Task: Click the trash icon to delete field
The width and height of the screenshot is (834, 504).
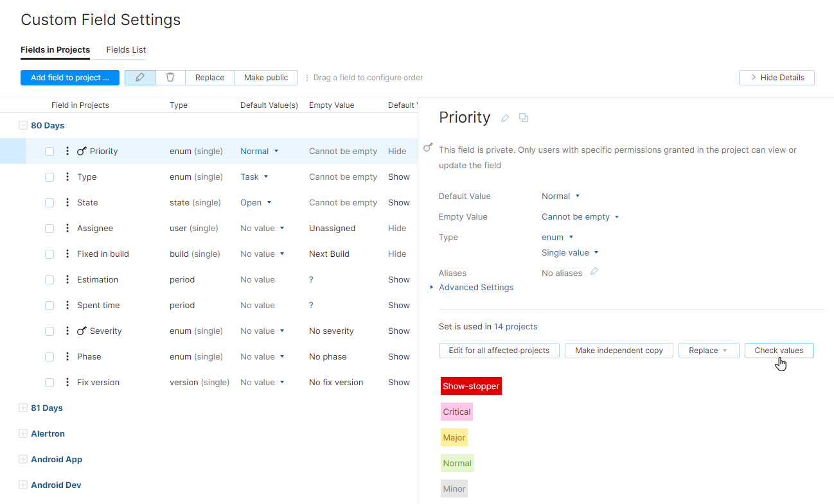Action: pos(169,77)
